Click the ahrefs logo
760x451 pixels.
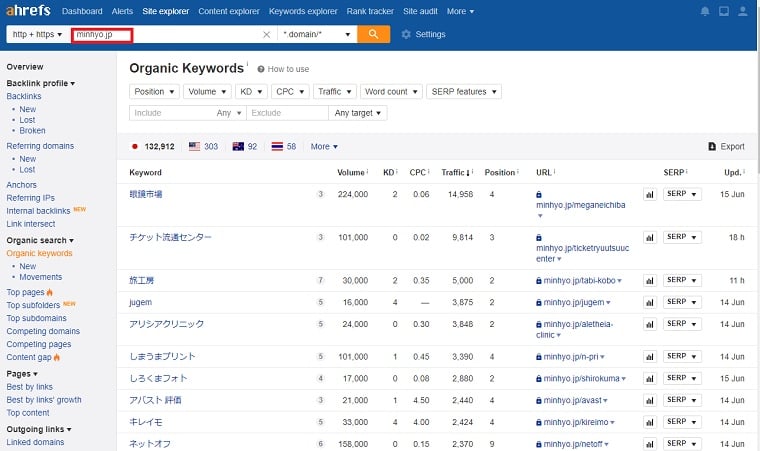click(27, 11)
